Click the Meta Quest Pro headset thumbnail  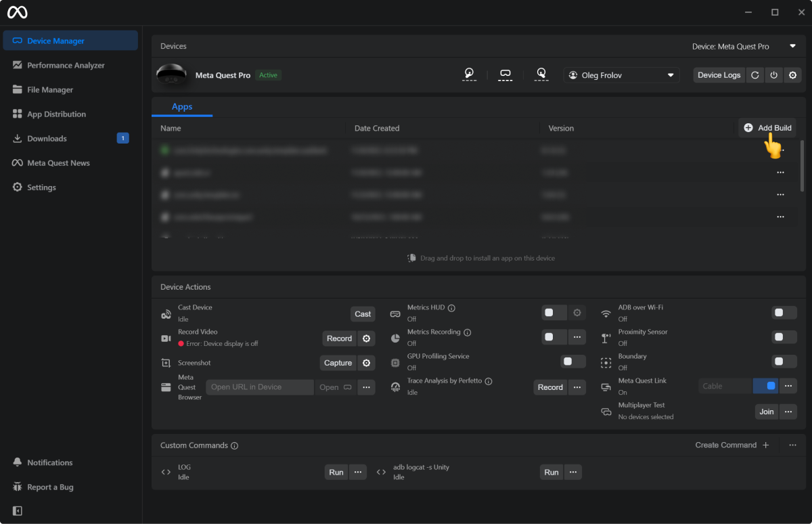[x=172, y=75]
